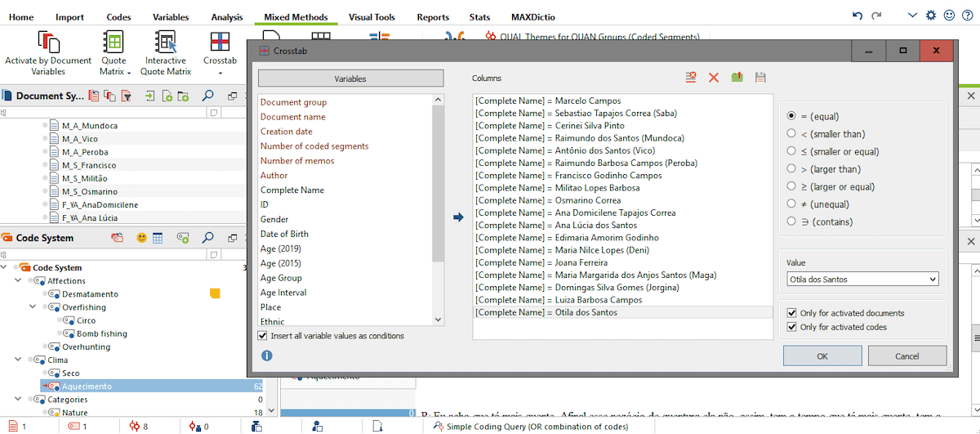980x434 pixels.
Task: Click the green open folder icon
Action: coord(737,78)
